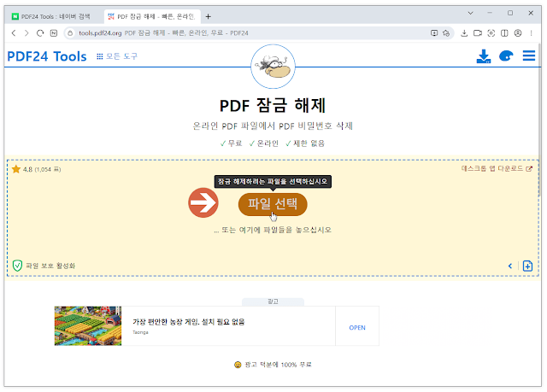Expand the left chevron in upload area
Image resolution: width=547 pixels, height=392 pixels.
(510, 266)
